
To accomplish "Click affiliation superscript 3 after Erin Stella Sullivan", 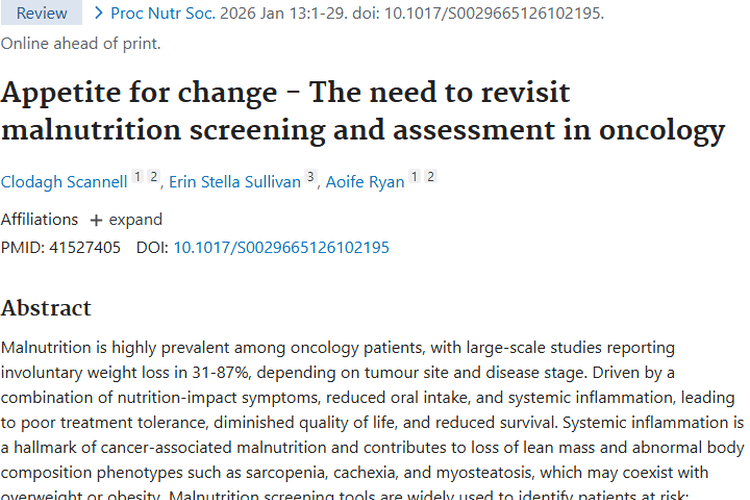I will [x=310, y=177].
